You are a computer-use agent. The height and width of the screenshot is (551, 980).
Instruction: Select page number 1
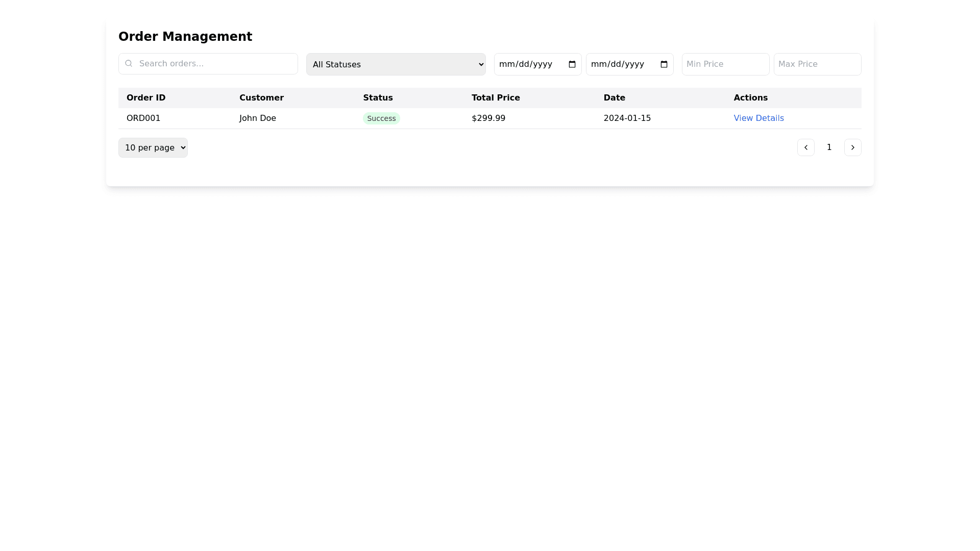(x=829, y=147)
